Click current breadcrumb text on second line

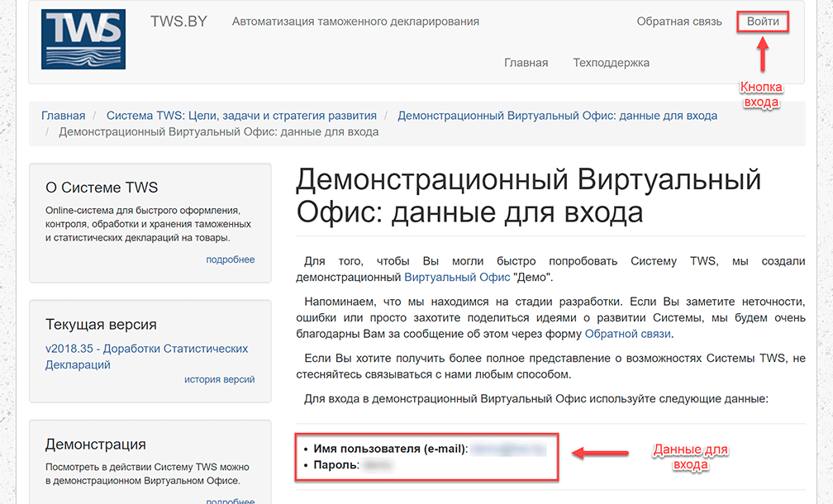[218, 131]
